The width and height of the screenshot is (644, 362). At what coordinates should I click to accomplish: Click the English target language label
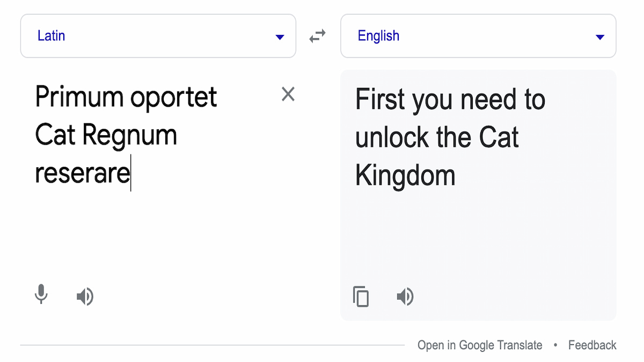378,36
